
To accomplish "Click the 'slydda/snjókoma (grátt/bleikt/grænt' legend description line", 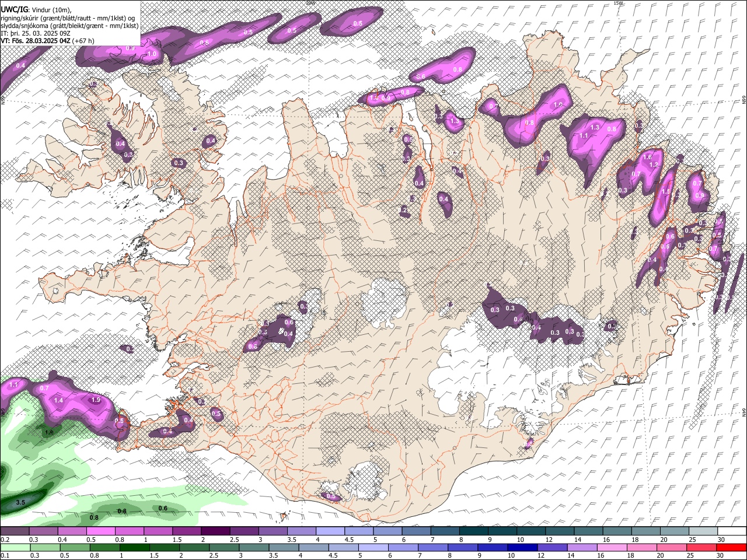I will point(69,26).
